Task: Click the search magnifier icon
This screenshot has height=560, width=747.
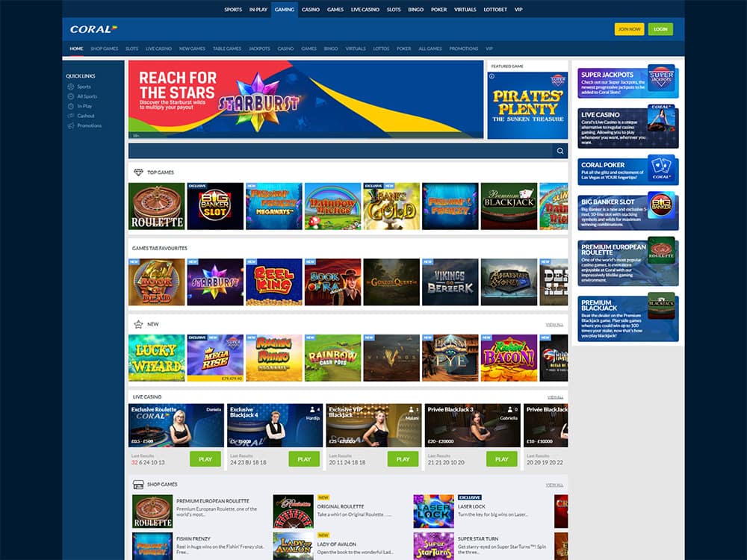Action: 560,151
